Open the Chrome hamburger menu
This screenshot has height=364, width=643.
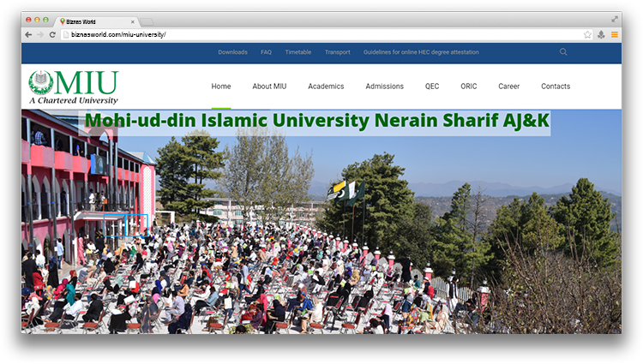615,35
